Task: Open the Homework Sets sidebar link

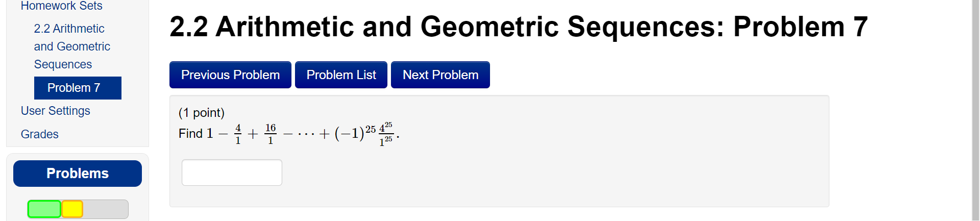Action: [x=61, y=6]
